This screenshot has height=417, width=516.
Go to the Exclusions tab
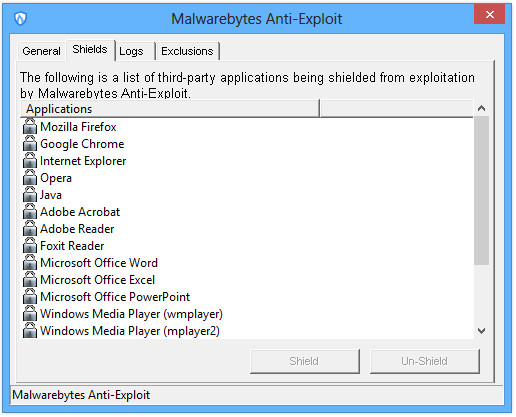click(x=188, y=51)
